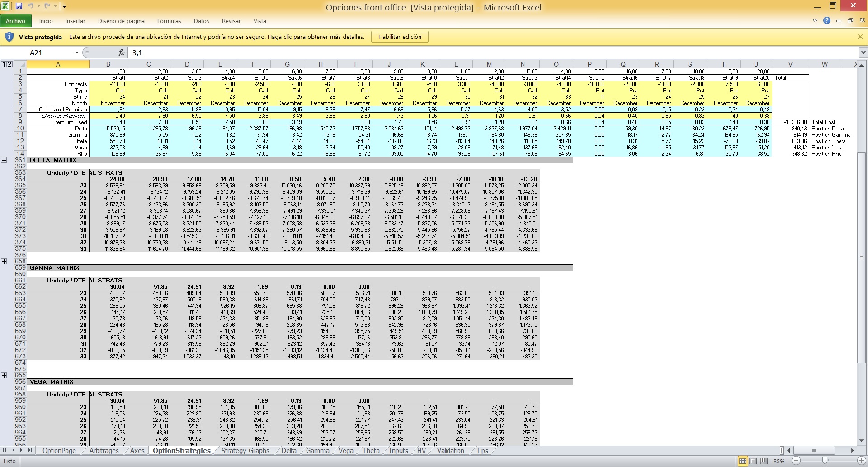Switch to the Validation sheet tab
The width and height of the screenshot is (868, 467).
(450, 451)
